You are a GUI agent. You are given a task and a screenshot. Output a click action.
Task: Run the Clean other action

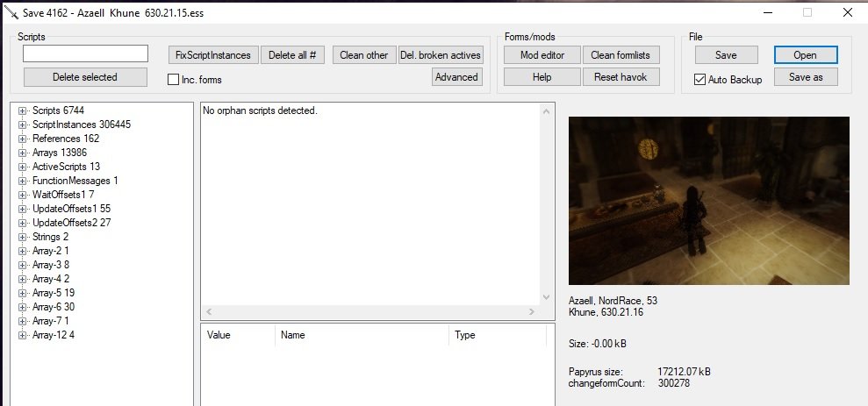[x=363, y=55]
